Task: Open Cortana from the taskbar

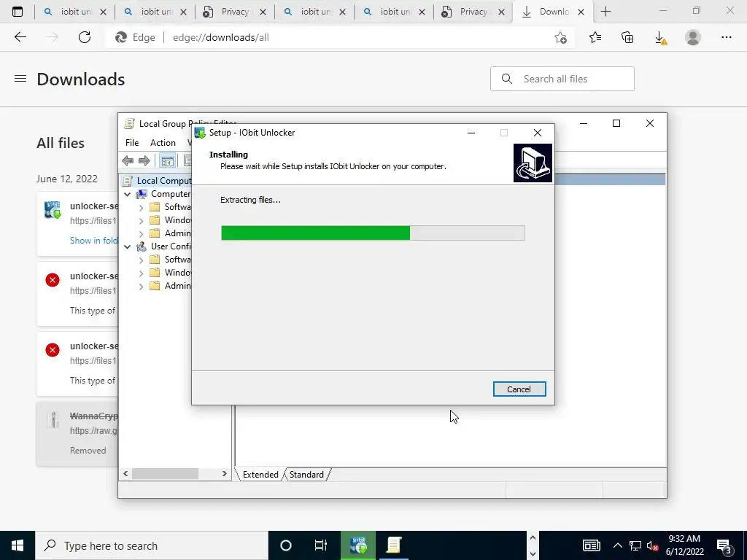Action: click(x=286, y=545)
